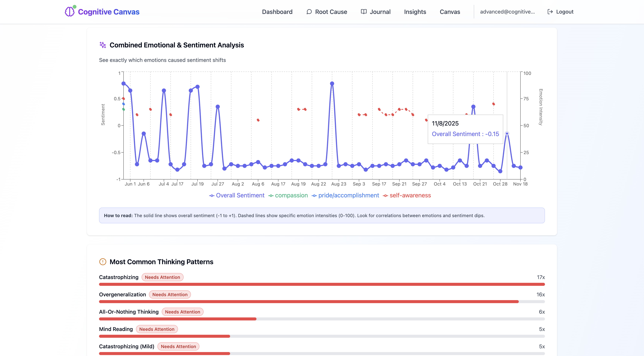644x356 pixels.
Task: Open the Insights nav item
Action: coord(415,12)
